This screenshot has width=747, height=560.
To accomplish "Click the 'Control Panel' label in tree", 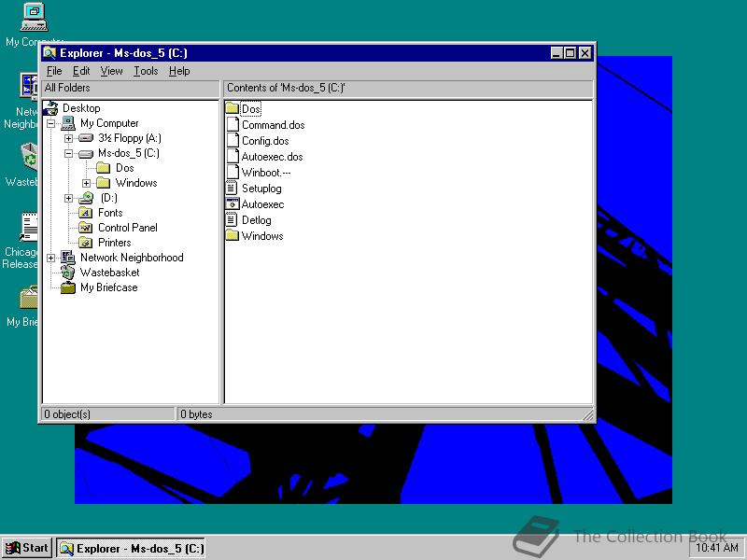I will tap(128, 228).
